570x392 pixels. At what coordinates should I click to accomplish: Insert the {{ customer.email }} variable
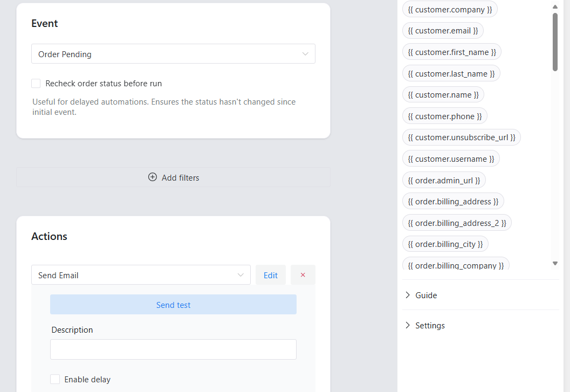coord(443,31)
